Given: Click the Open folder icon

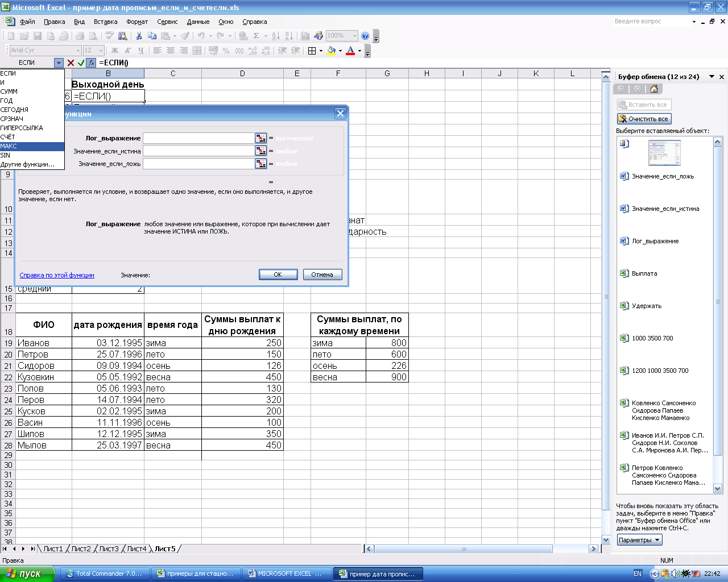Looking at the screenshot, I should pyautogui.click(x=24, y=36).
